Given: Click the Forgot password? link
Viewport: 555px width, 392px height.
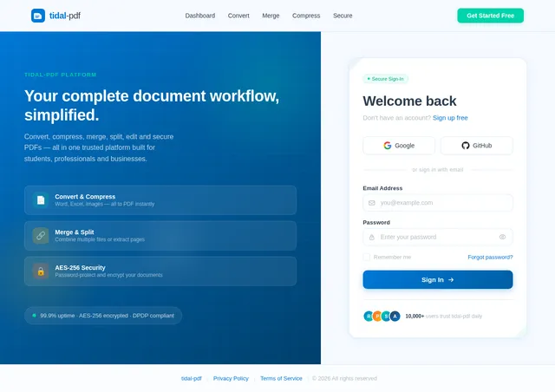Looking at the screenshot, I should pyautogui.click(x=490, y=257).
